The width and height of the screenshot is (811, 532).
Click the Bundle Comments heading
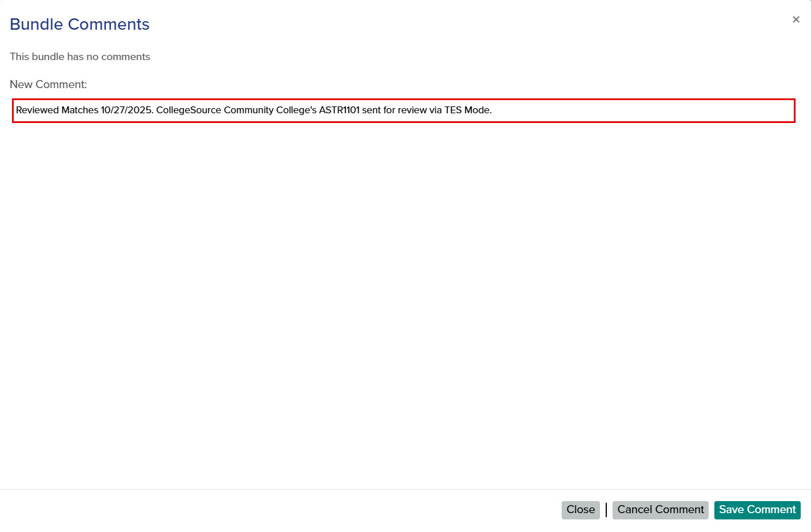coord(79,24)
